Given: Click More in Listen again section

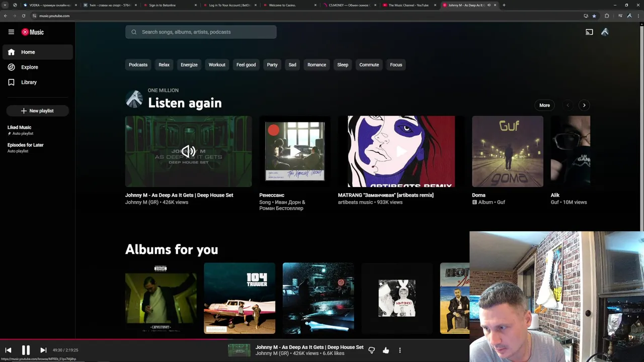Looking at the screenshot, I should [544, 105].
